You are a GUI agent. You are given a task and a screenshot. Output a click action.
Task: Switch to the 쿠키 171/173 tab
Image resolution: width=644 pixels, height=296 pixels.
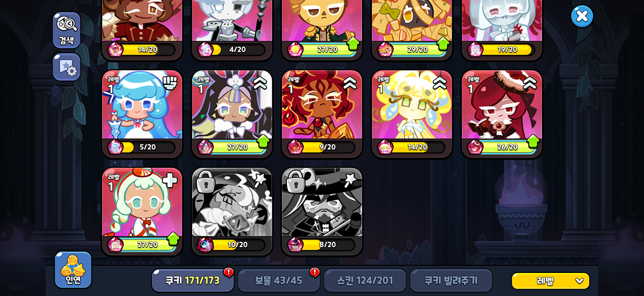(x=193, y=280)
